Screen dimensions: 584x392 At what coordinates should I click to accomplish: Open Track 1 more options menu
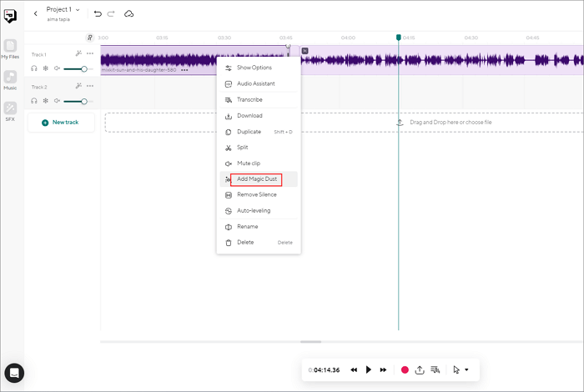click(x=90, y=53)
